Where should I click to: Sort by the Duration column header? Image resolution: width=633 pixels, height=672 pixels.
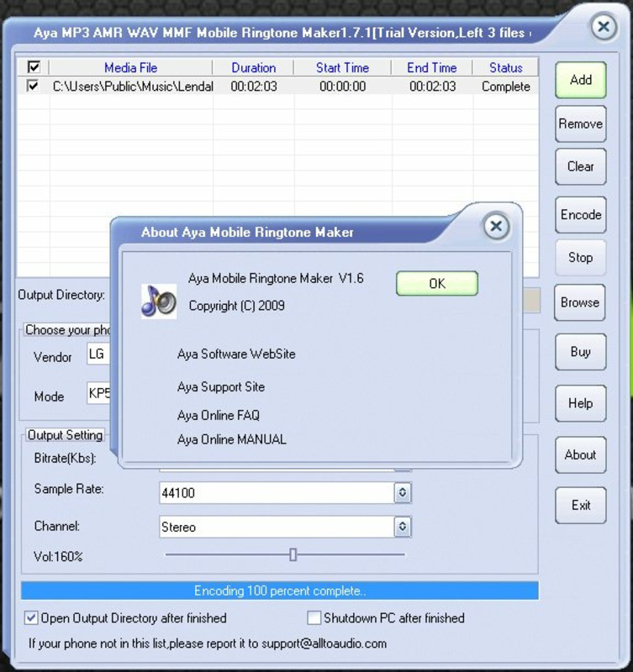(254, 68)
